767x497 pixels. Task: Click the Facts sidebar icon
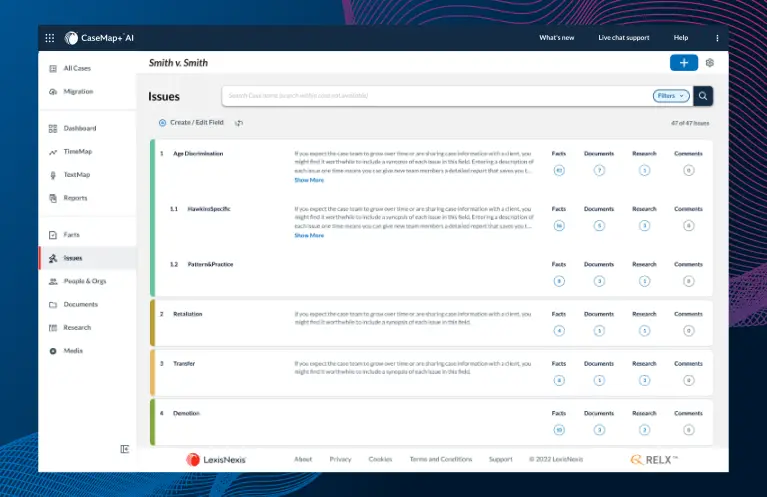pyautogui.click(x=53, y=235)
